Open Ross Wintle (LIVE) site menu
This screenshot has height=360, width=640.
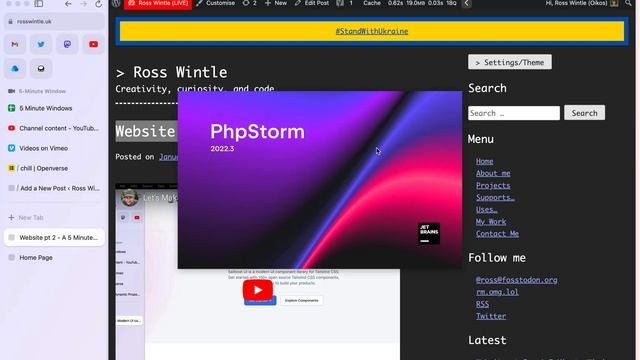[x=158, y=3]
